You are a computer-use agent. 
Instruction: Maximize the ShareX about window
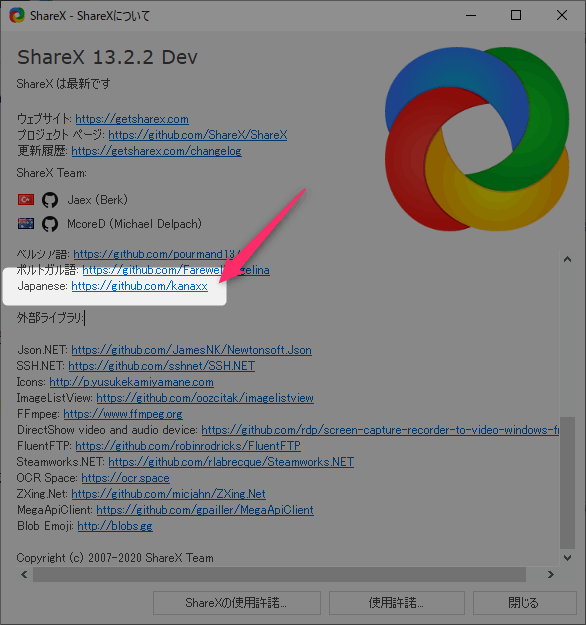pos(516,16)
